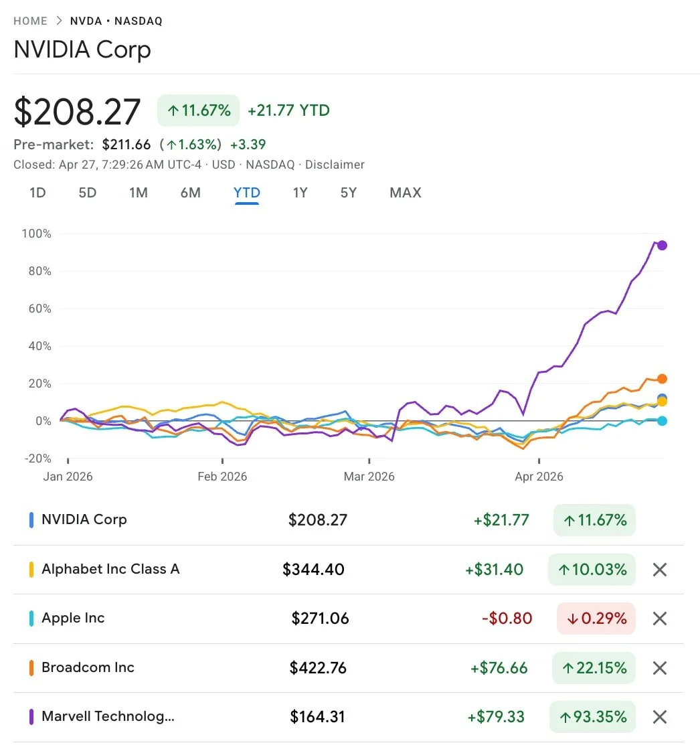Switch chart to 5Y range

click(348, 193)
